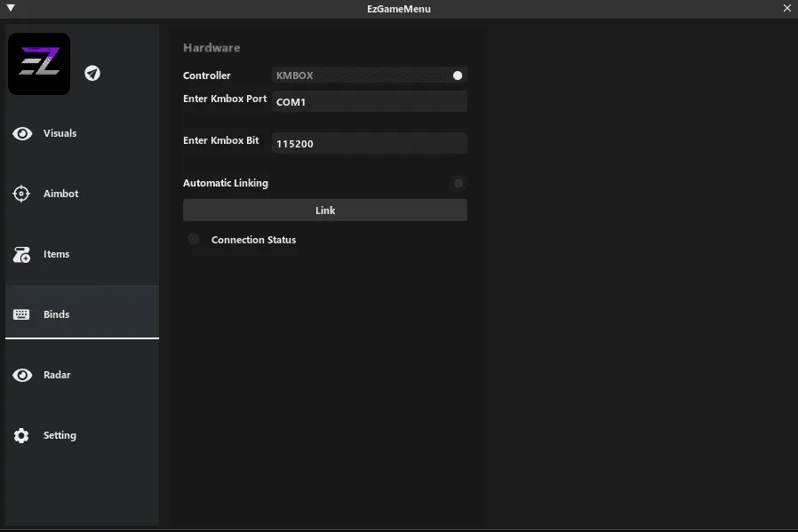
Task: Click the Telegram paper plane icon
Action: click(x=92, y=73)
